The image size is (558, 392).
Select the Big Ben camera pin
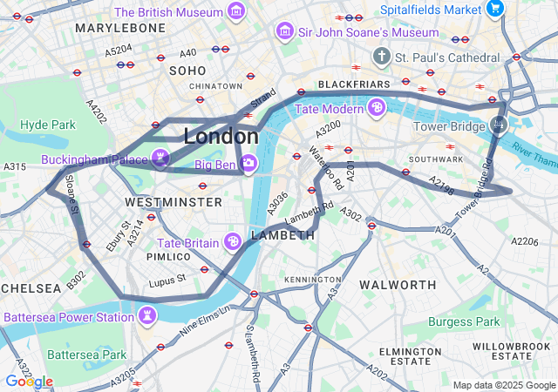248,164
